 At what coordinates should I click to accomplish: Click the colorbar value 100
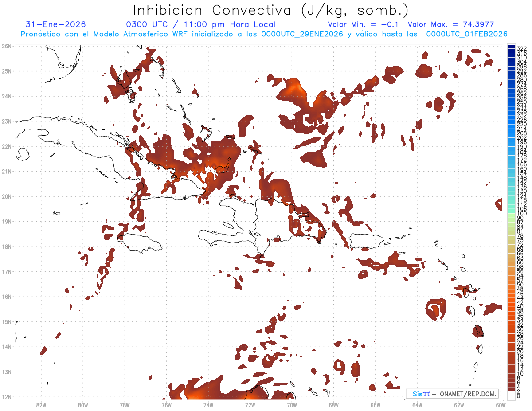point(521,213)
